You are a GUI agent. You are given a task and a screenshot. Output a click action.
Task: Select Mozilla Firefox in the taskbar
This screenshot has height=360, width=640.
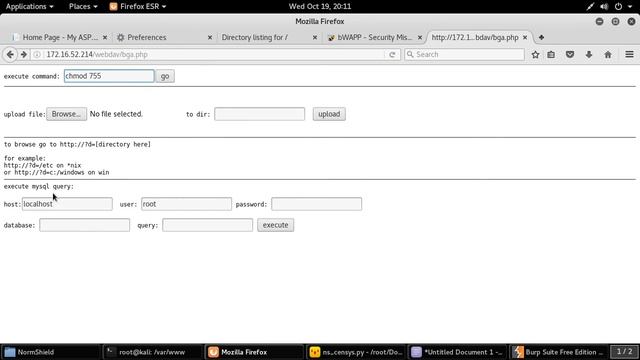pos(254,352)
